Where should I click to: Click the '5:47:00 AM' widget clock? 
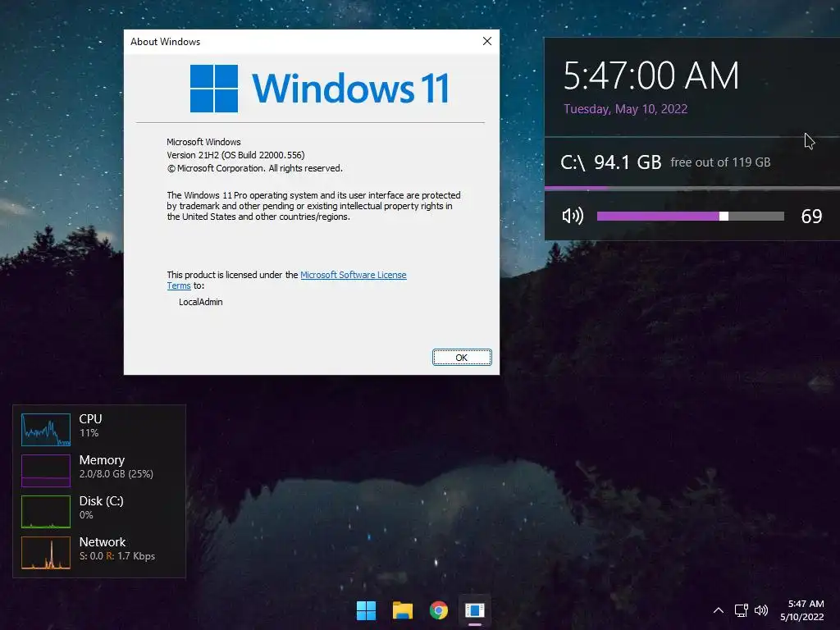point(651,75)
